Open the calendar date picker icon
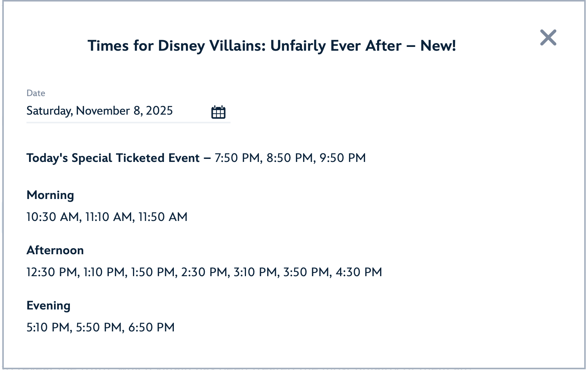The width and height of the screenshot is (588, 370). [x=218, y=112]
